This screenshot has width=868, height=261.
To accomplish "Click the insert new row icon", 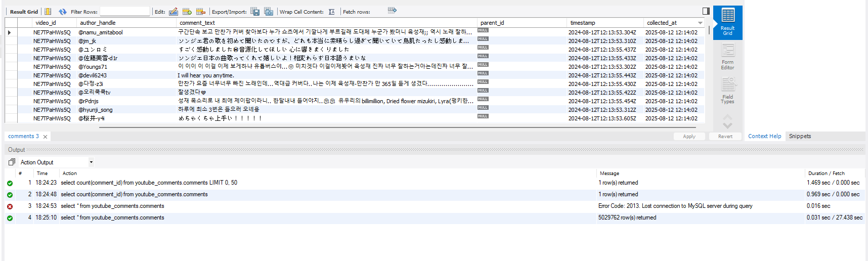I will tap(187, 12).
